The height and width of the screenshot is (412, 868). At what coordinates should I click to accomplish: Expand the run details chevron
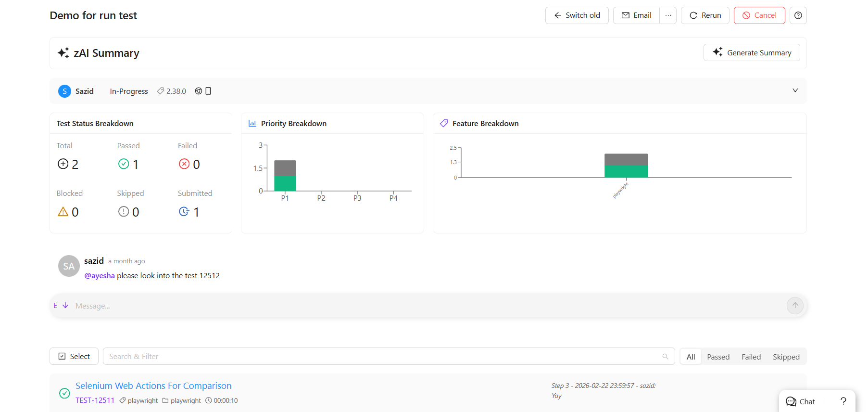click(x=795, y=90)
